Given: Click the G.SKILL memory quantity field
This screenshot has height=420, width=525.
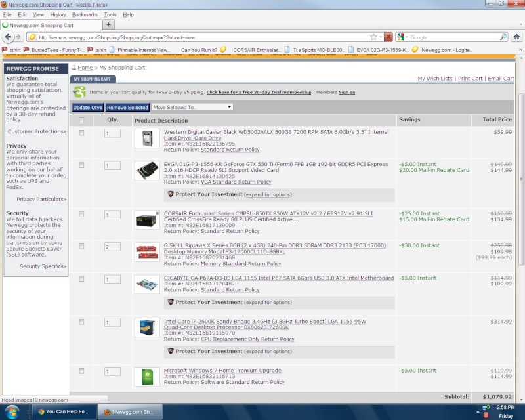Looking at the screenshot, I should click(112, 247).
